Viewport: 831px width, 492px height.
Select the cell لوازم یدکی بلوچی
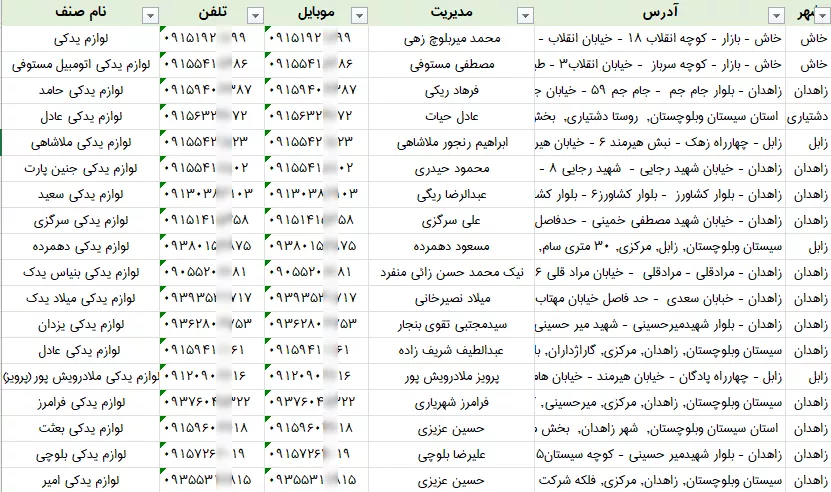[x=81, y=454]
